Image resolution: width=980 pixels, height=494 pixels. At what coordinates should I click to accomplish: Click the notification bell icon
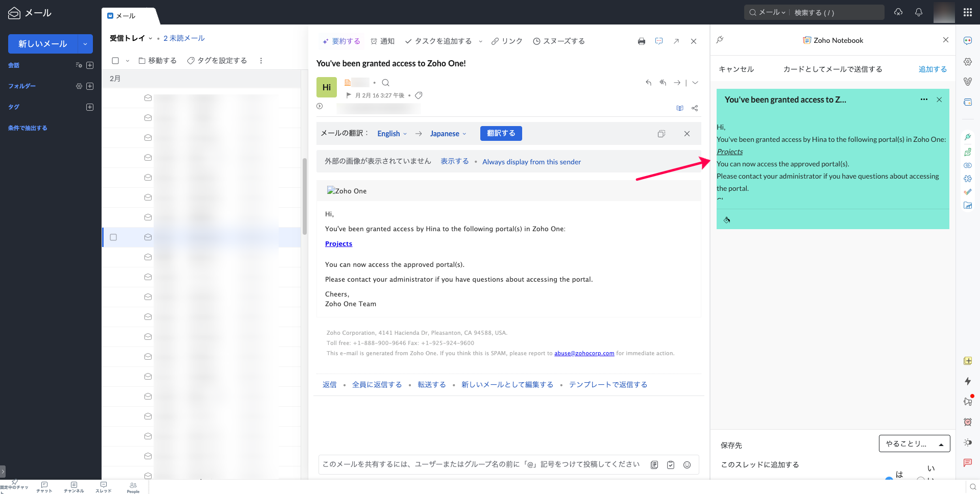pos(918,12)
